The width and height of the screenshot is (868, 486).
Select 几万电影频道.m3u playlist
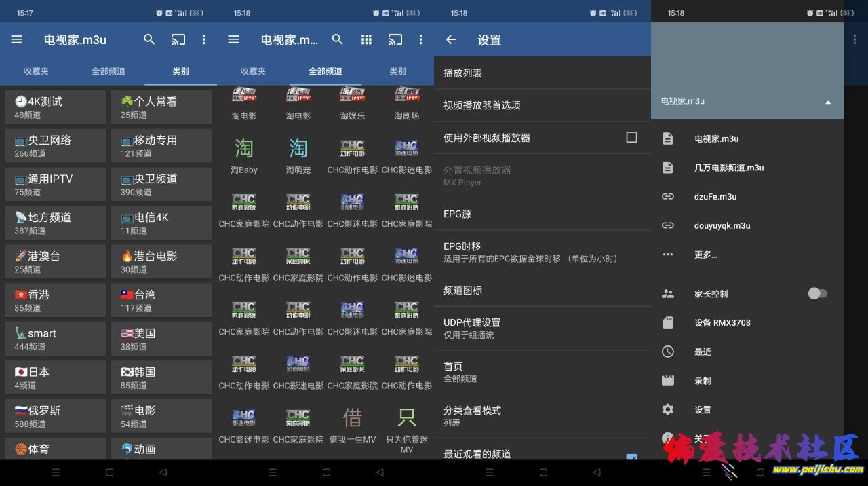click(729, 168)
